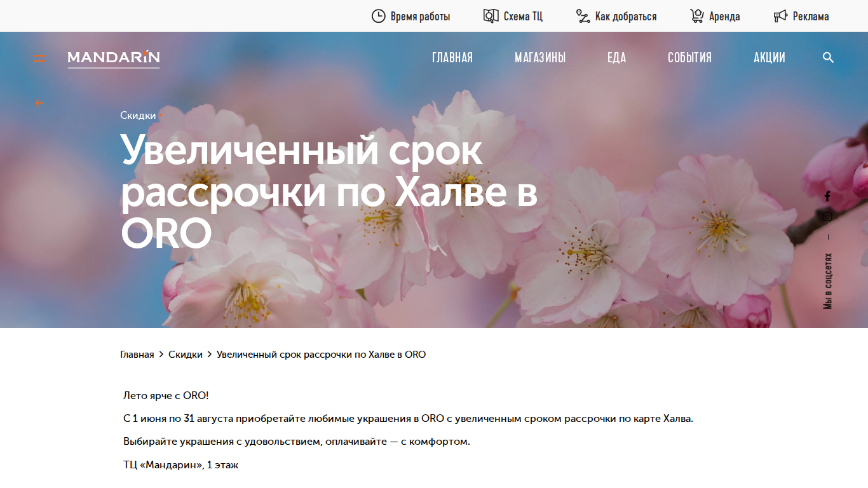Click the route directions icon

583,16
